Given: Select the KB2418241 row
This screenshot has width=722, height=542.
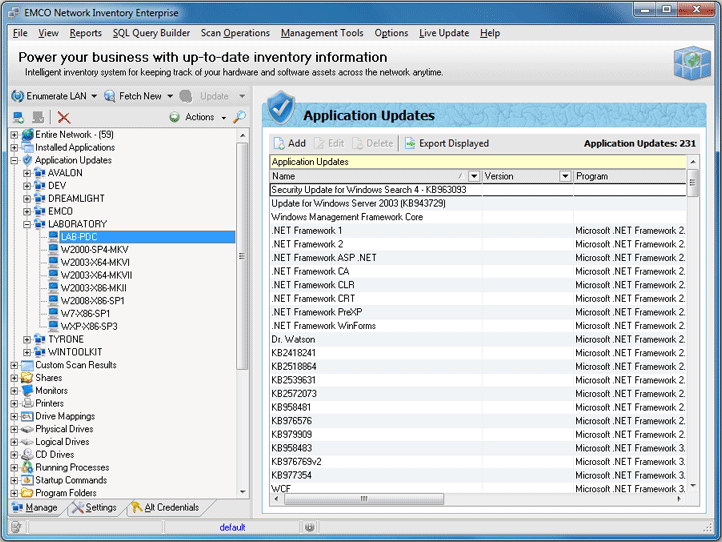Looking at the screenshot, I should point(477,353).
